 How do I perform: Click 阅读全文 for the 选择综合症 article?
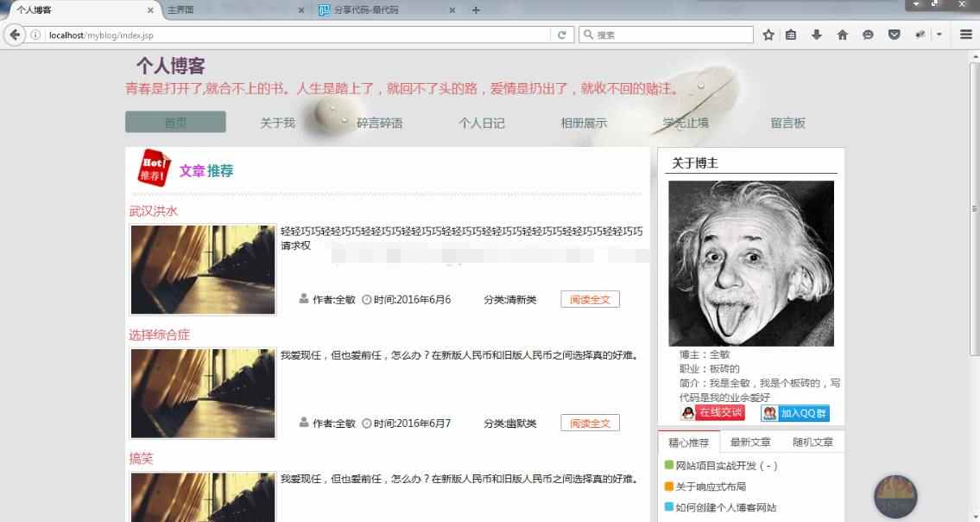click(590, 423)
